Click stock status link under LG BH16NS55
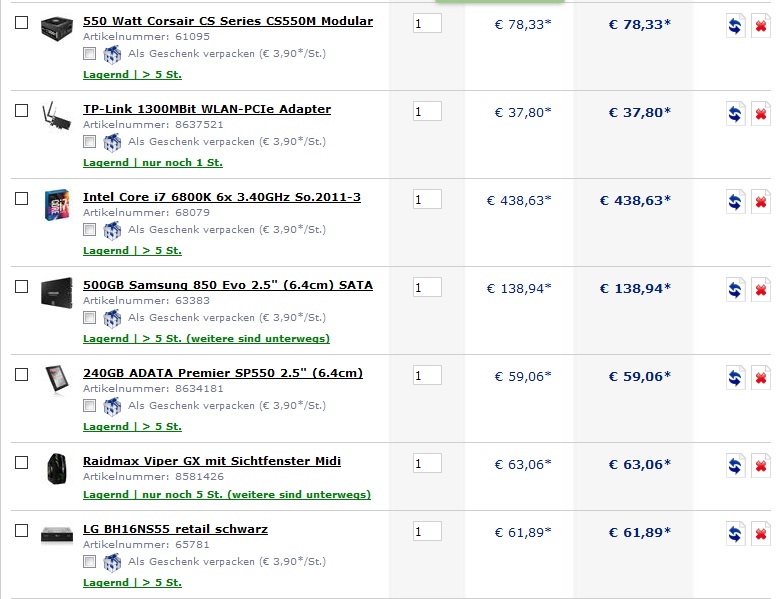 132,582
